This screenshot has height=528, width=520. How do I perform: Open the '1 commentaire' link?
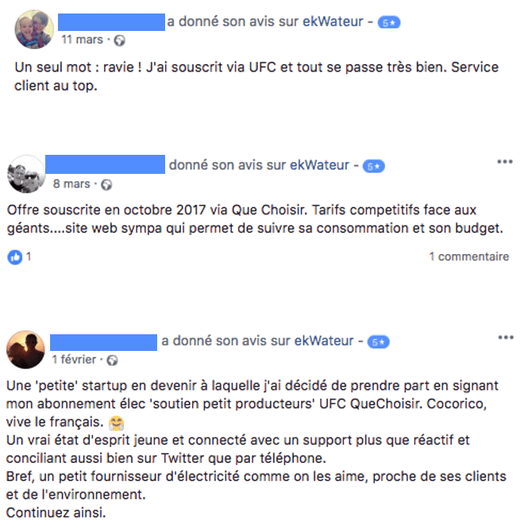point(469,257)
